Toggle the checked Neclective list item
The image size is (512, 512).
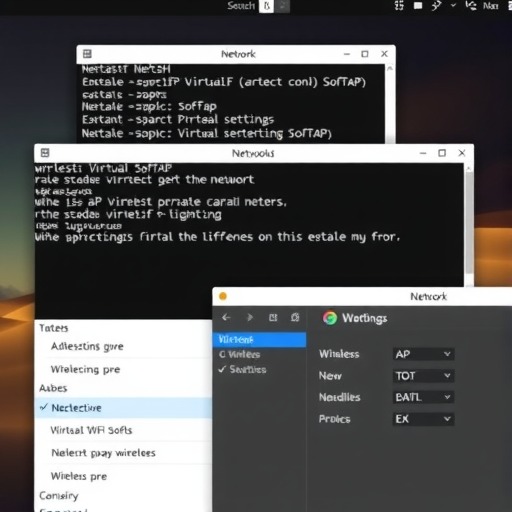tap(123, 408)
